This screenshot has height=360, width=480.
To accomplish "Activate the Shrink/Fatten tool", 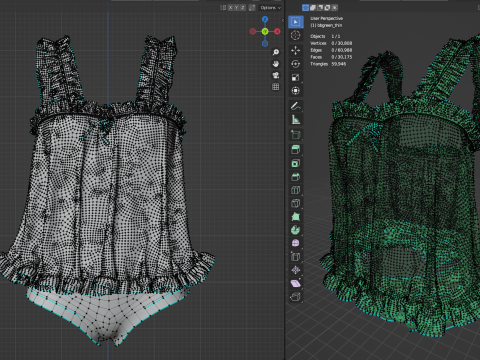I will 295,270.
